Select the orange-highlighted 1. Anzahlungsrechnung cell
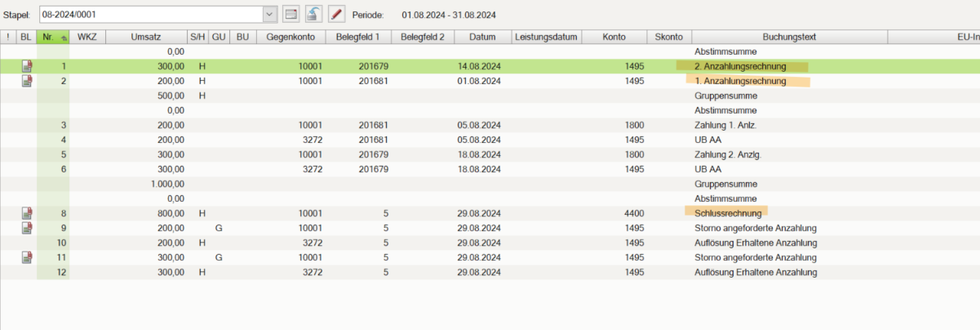 coord(740,81)
